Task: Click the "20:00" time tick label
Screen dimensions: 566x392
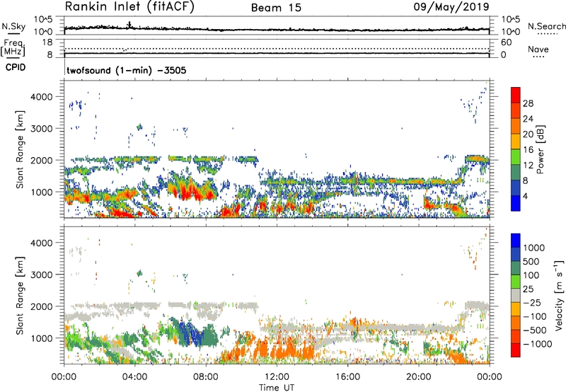Action: click(x=419, y=377)
